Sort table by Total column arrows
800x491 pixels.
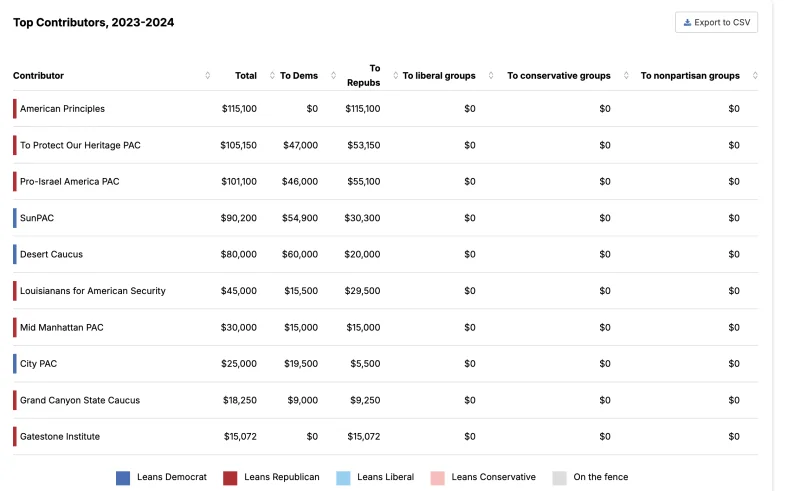272,76
